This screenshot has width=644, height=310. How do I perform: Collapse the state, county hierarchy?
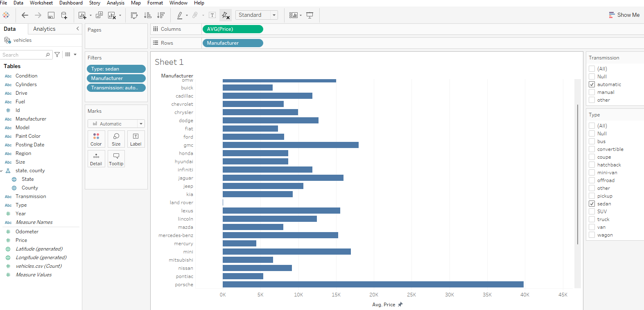tap(2, 171)
